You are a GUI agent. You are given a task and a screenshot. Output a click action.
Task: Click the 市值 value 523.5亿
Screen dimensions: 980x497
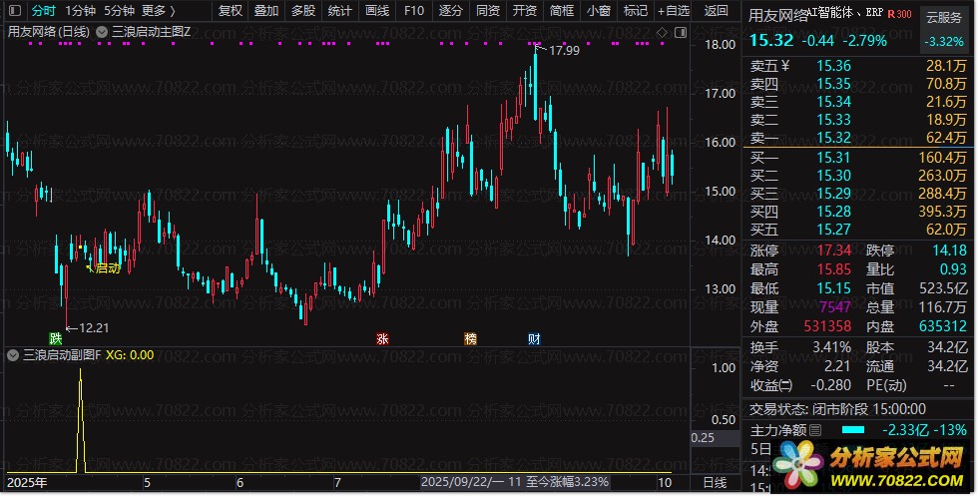click(943, 288)
